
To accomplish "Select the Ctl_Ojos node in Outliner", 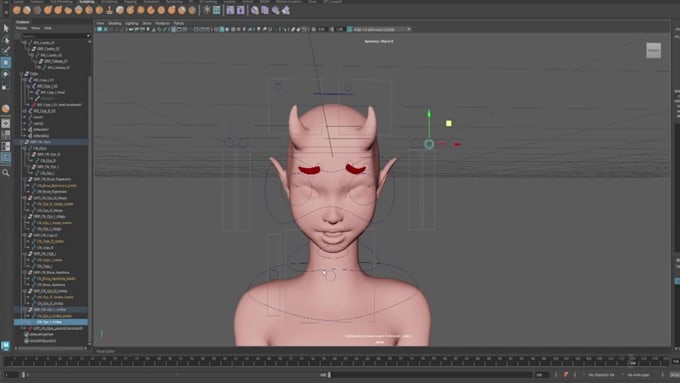I will (x=40, y=148).
